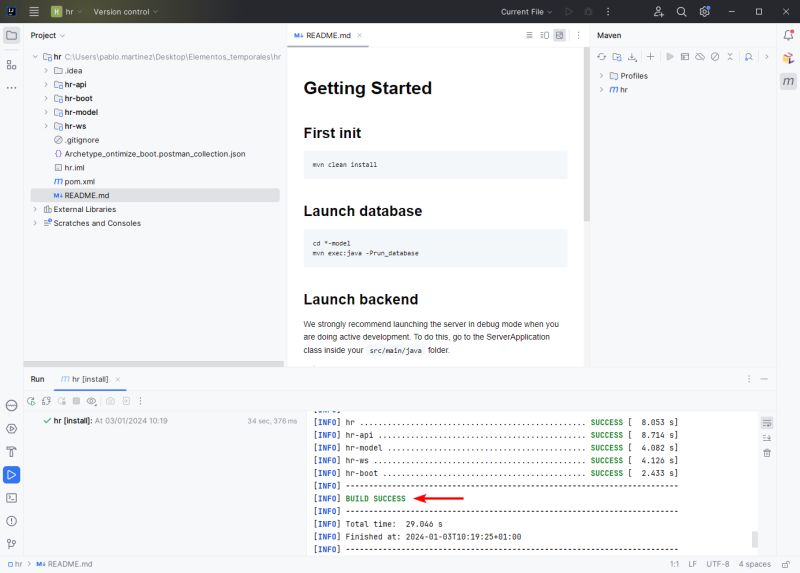Open the Structure tool window icon
This screenshot has width=800, height=573.
click(x=11, y=65)
